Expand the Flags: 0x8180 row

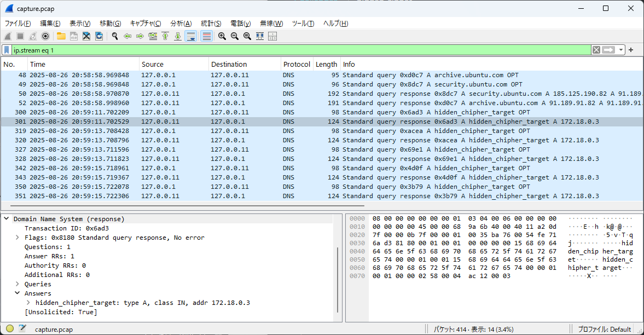[x=18, y=238]
